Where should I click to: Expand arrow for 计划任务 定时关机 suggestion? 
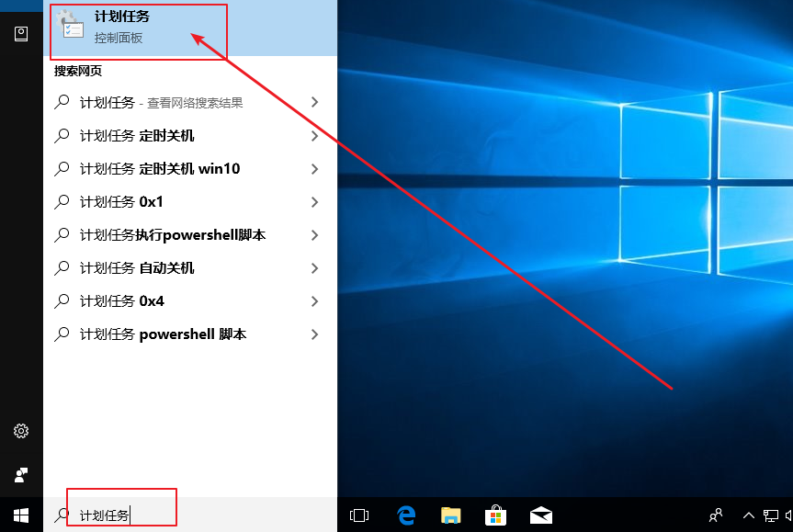pyautogui.click(x=314, y=136)
